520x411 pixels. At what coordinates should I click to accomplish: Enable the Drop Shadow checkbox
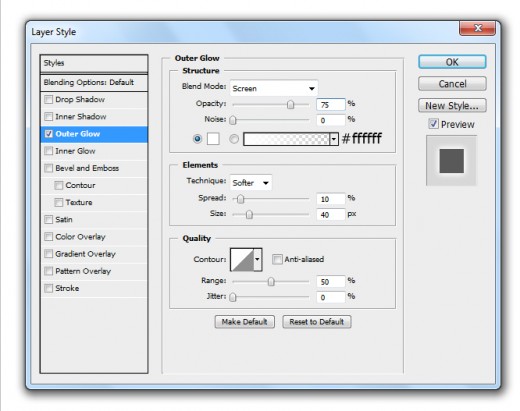click(x=49, y=99)
